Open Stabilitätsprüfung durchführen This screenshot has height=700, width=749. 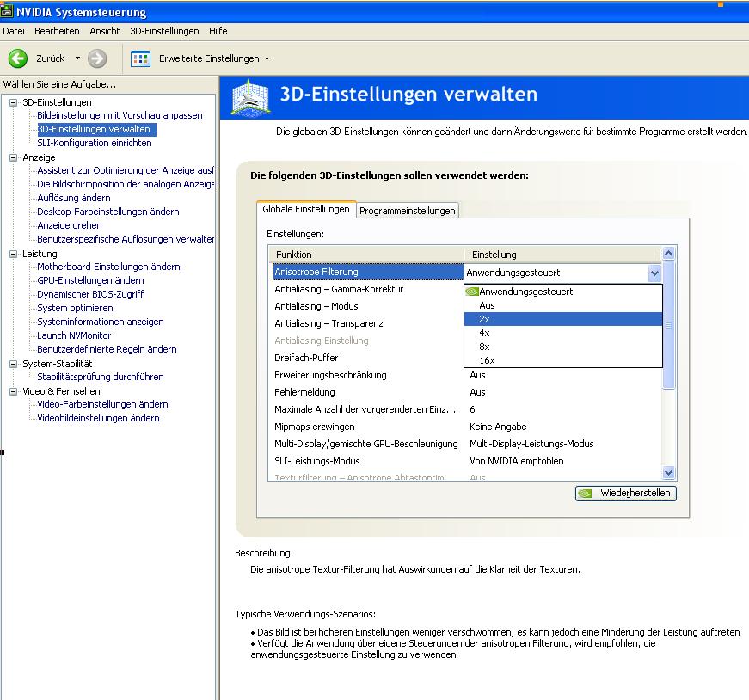click(x=101, y=377)
